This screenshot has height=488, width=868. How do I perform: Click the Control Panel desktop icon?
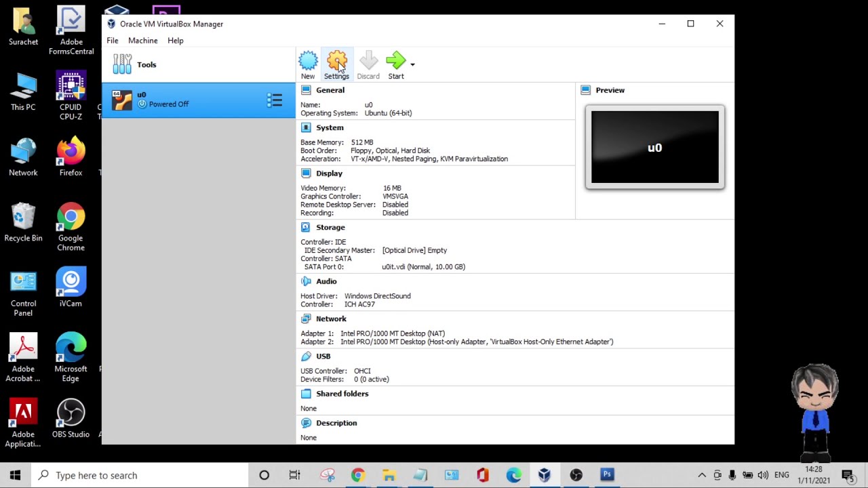[23, 293]
